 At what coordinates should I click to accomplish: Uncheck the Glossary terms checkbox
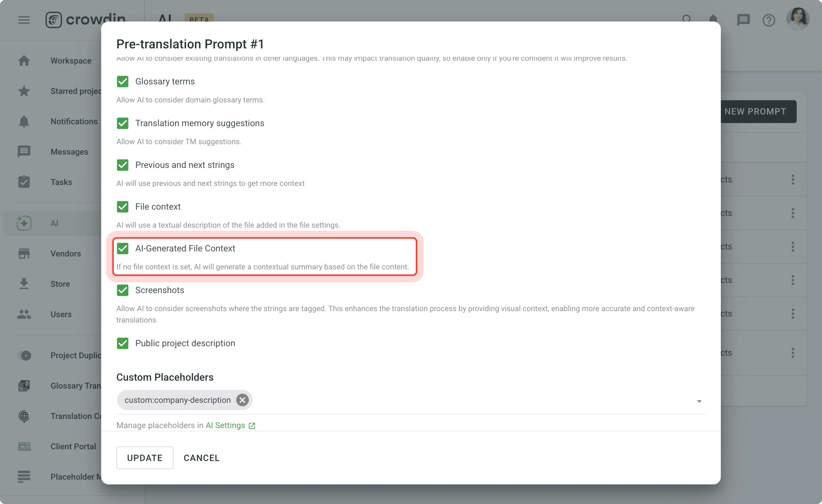(123, 81)
